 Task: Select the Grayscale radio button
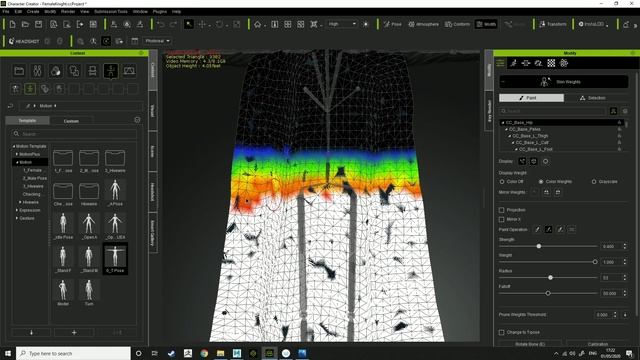594,182
